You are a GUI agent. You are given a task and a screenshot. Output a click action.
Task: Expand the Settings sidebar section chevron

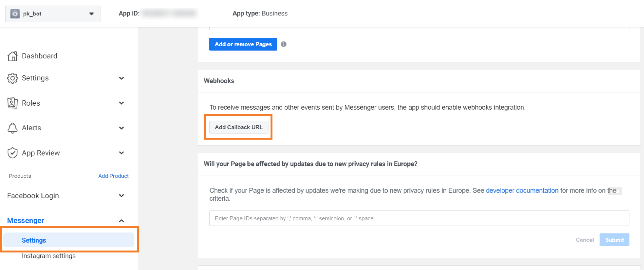point(122,78)
